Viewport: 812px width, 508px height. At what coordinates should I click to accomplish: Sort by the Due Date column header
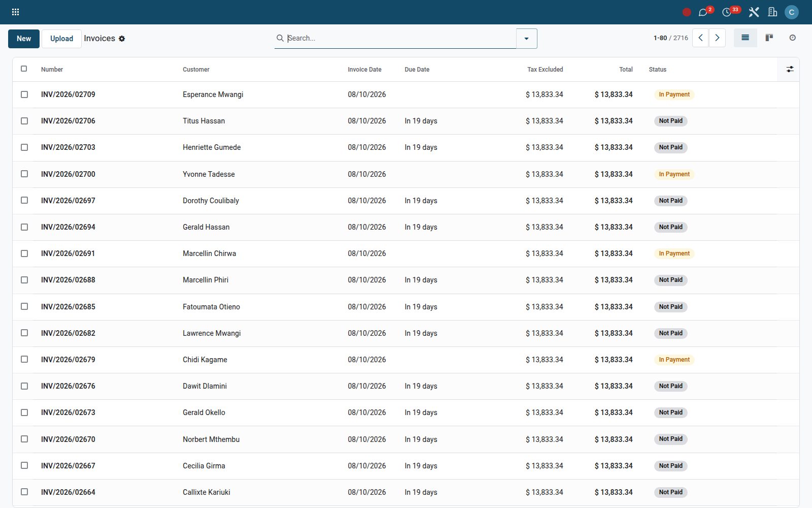(417, 70)
